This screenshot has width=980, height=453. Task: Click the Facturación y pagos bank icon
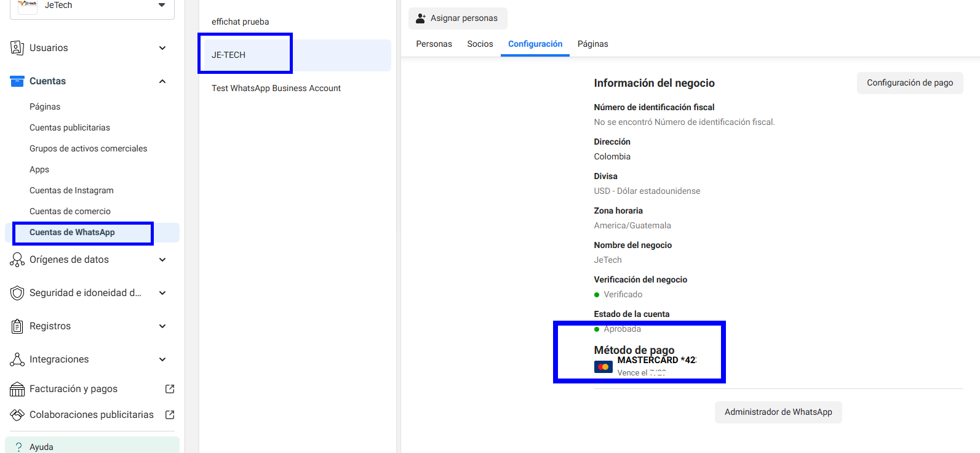17,389
